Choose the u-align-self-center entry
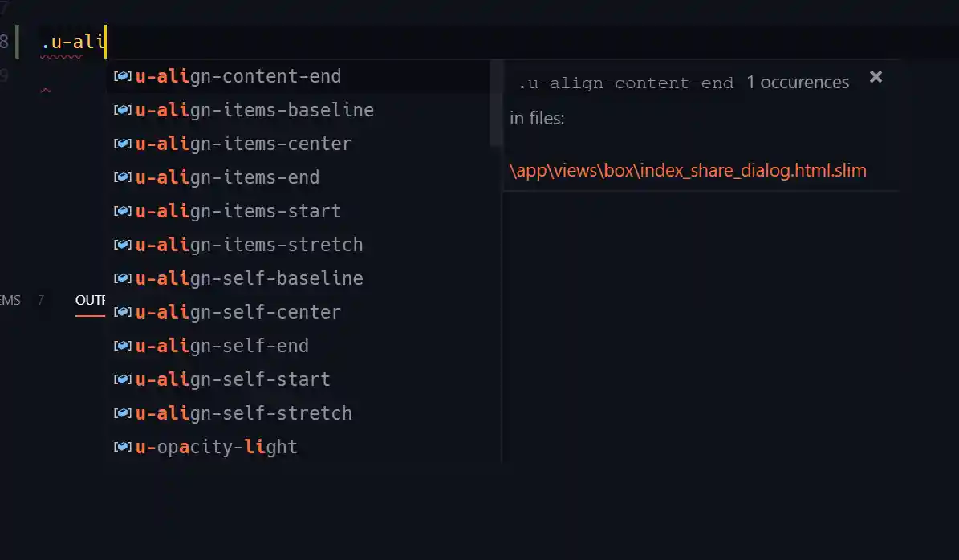 pos(238,312)
